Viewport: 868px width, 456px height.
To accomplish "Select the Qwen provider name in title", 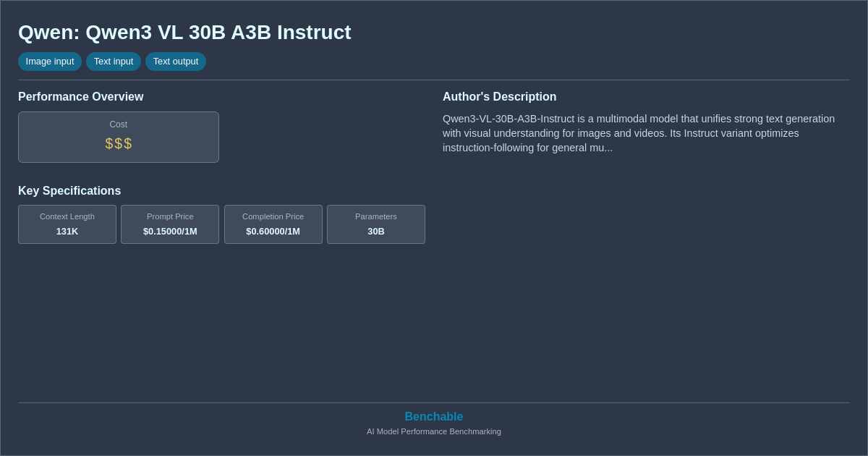I will click(38, 33).
